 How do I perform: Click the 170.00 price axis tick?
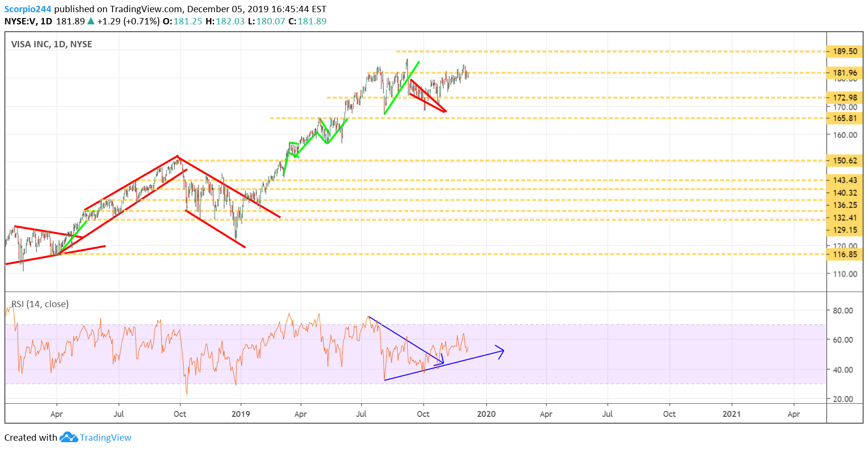point(845,107)
